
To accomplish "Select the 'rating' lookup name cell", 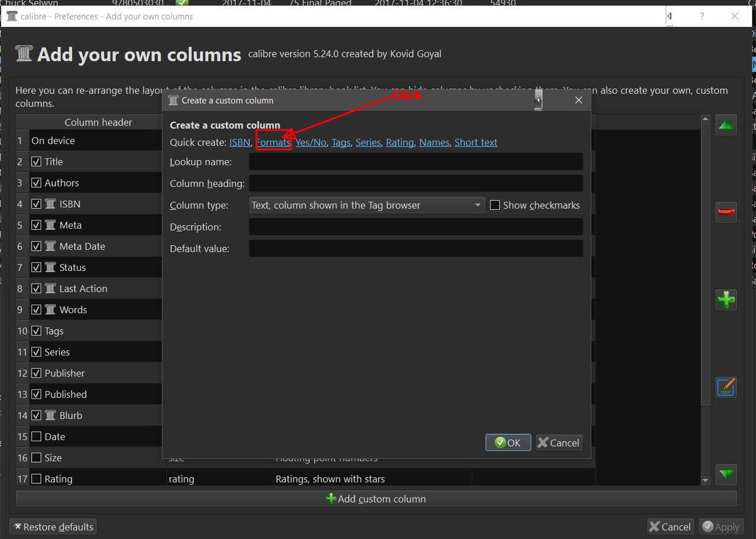I will click(x=220, y=479).
